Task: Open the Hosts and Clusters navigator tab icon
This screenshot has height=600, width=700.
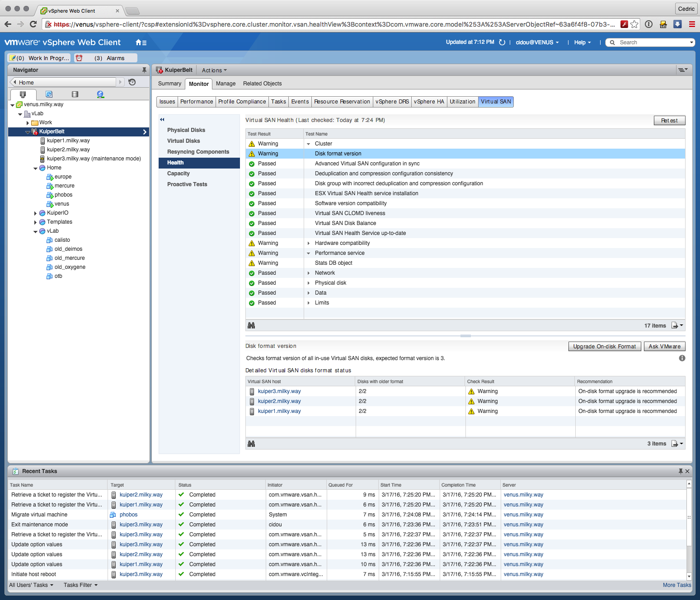Action: pyautogui.click(x=23, y=94)
